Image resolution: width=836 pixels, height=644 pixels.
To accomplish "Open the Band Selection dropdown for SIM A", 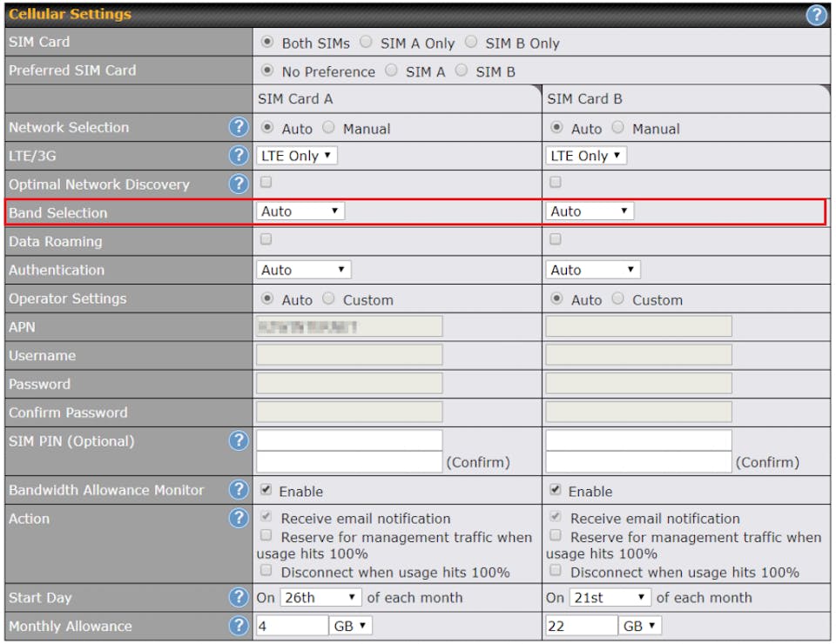I will click(300, 211).
